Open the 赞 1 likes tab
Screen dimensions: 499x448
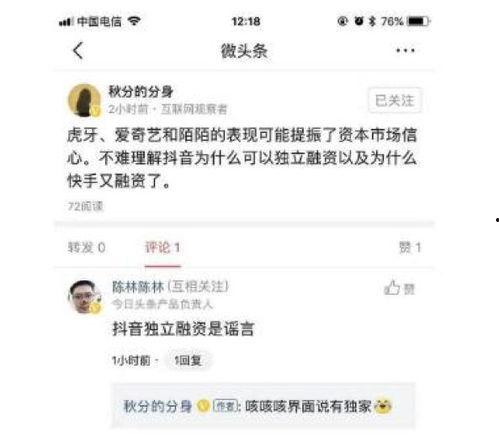(x=410, y=248)
